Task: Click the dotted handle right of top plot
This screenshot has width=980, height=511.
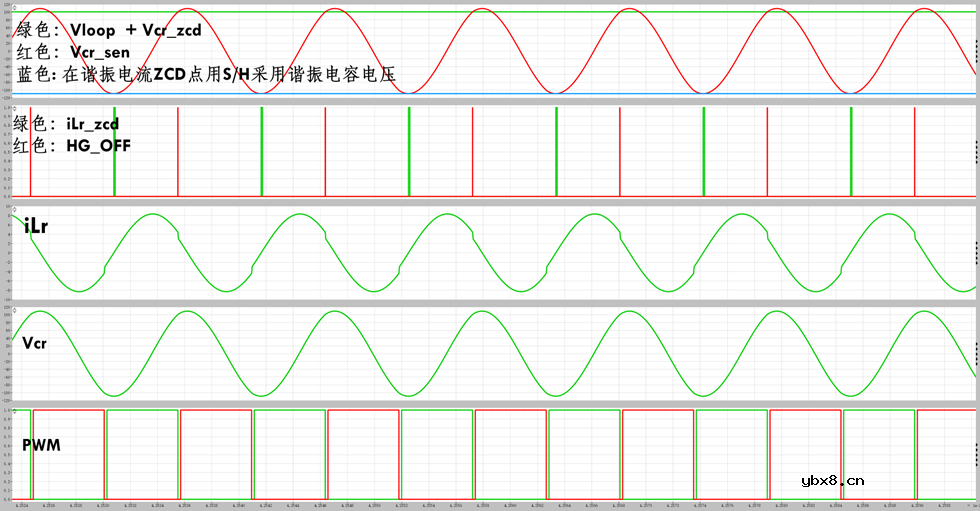Action: (x=976, y=52)
